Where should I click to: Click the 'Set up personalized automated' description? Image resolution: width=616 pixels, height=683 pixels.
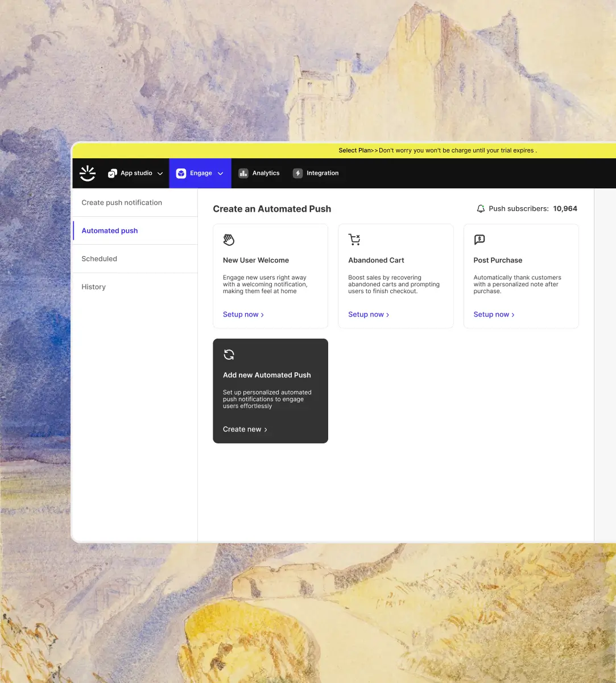[x=267, y=399]
